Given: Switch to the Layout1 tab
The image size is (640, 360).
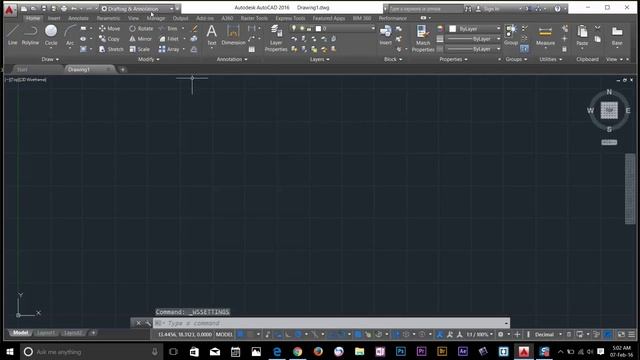Looking at the screenshot, I should coord(46,333).
